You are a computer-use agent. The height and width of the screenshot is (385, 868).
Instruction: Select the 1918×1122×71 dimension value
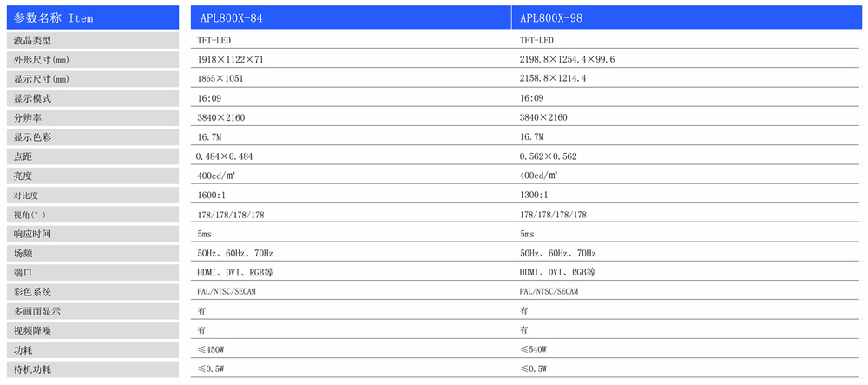click(x=230, y=60)
